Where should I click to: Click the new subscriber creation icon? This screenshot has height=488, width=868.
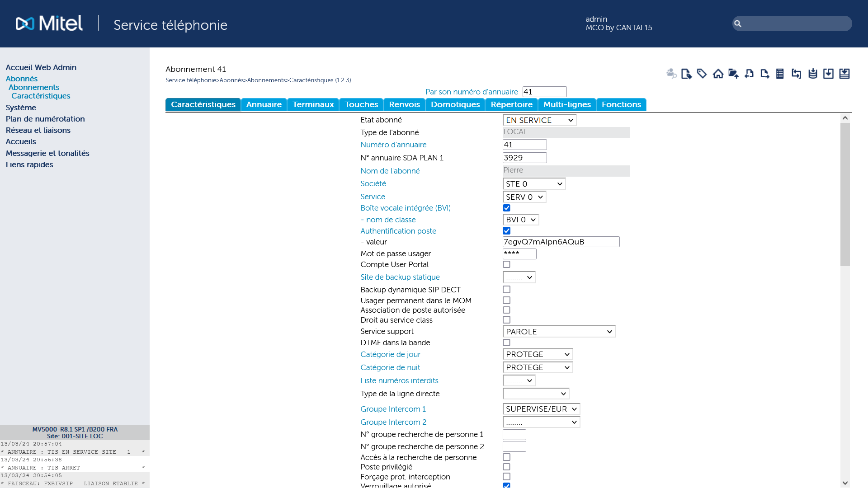tap(686, 73)
